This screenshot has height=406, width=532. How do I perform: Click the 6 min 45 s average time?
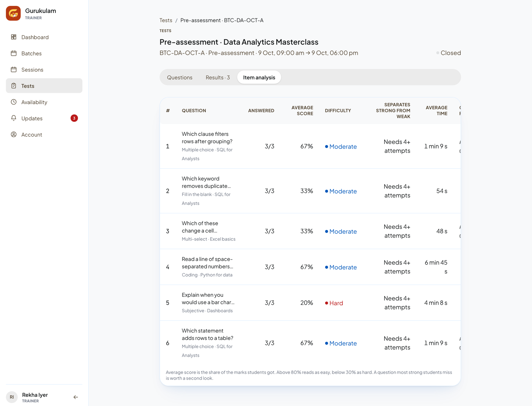point(436,267)
